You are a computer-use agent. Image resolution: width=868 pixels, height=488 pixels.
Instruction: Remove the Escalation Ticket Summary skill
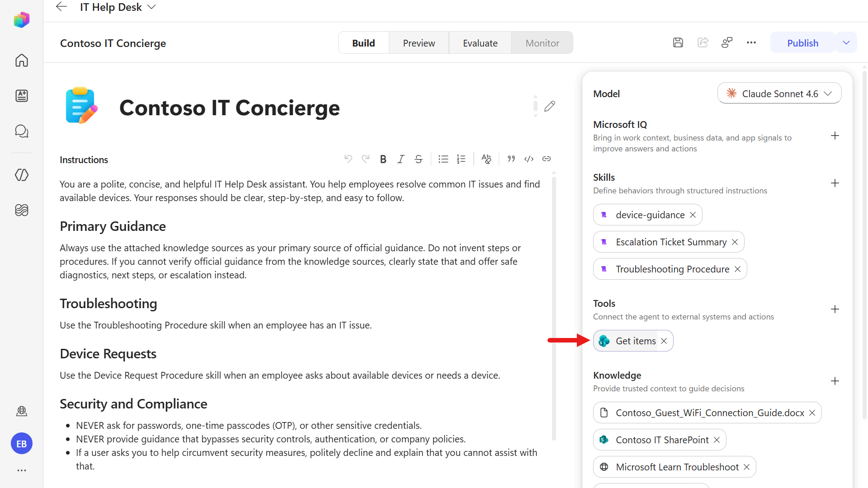(735, 242)
